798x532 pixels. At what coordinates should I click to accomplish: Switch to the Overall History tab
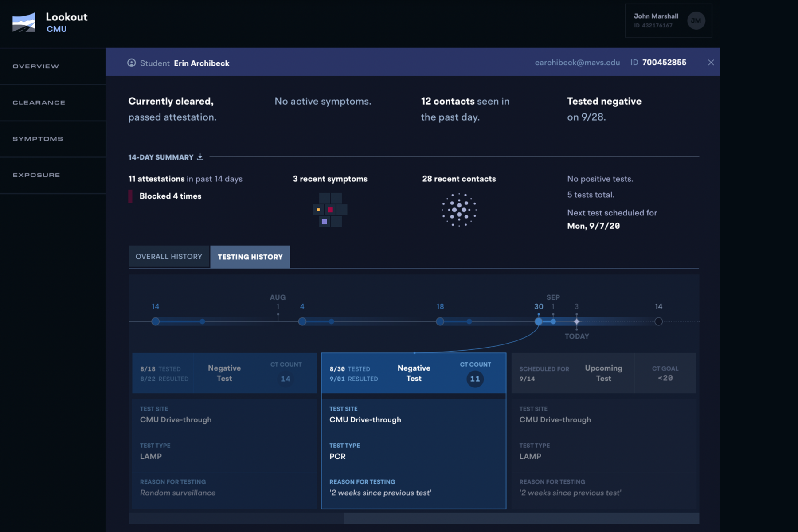(169, 257)
